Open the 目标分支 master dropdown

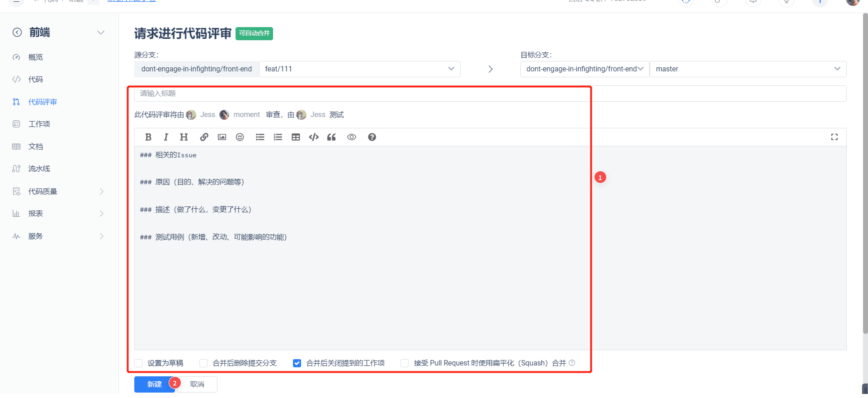click(x=747, y=69)
